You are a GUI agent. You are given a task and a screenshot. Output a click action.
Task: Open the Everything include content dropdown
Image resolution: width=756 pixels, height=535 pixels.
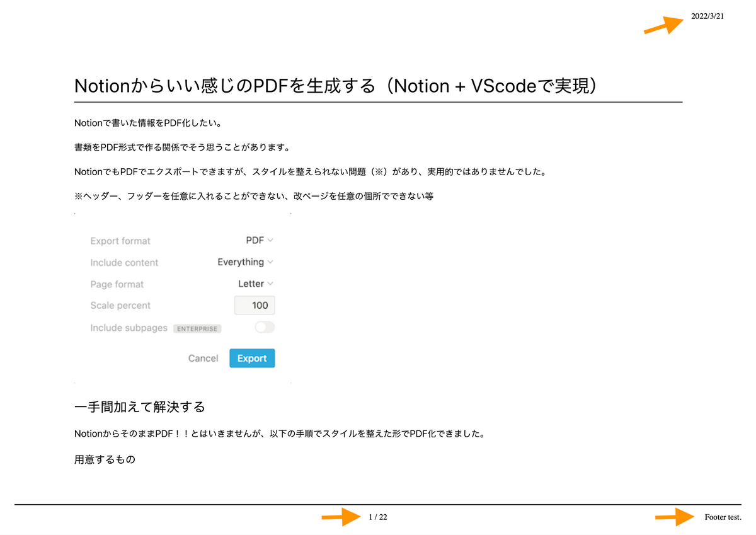pos(246,262)
